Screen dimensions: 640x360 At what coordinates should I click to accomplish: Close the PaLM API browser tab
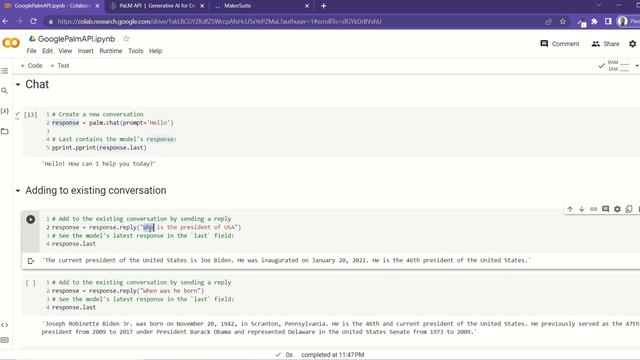tap(202, 6)
